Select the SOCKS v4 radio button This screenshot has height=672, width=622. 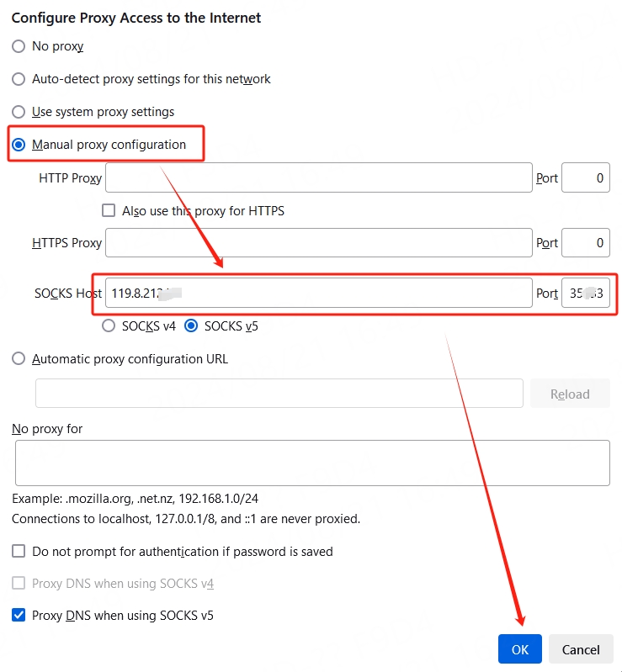(109, 325)
